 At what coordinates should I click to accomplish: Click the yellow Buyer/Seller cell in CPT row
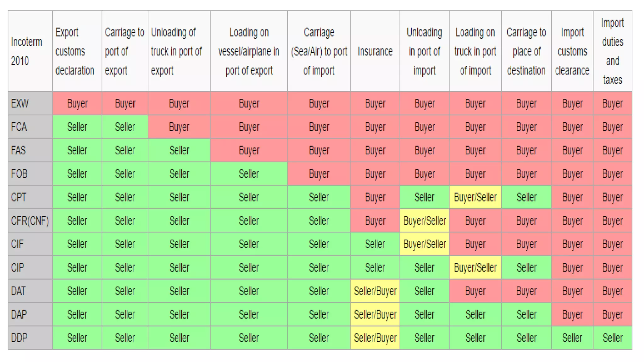coord(475,197)
